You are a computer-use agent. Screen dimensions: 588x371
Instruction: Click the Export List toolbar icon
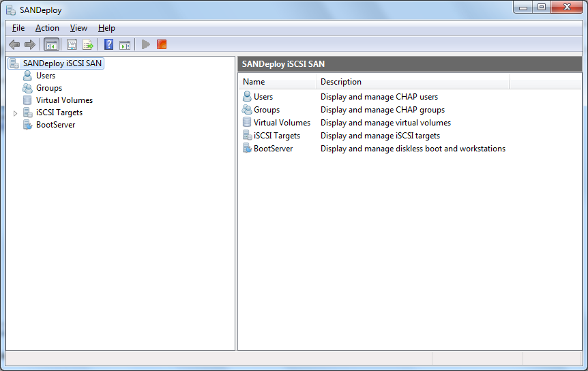(88, 44)
